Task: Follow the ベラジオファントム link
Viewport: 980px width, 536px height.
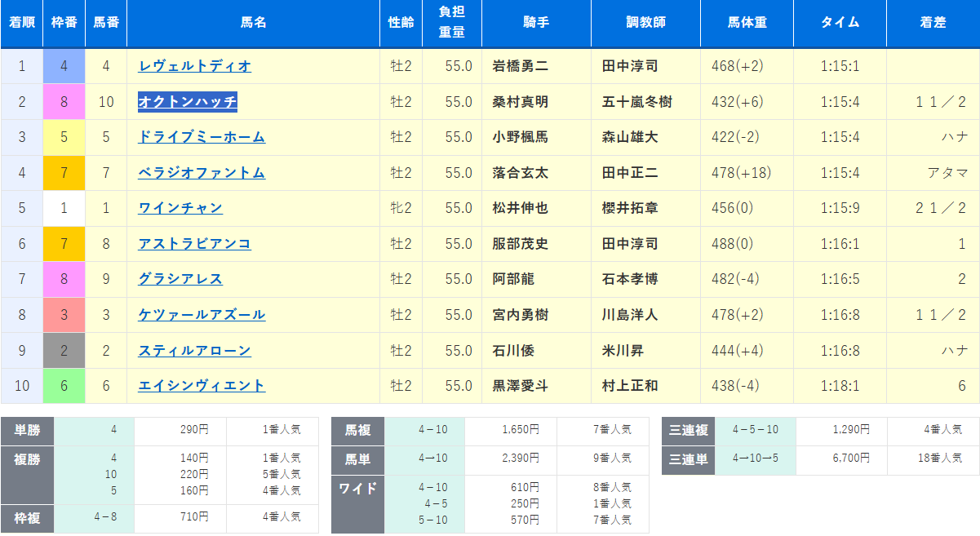Action: [x=202, y=173]
